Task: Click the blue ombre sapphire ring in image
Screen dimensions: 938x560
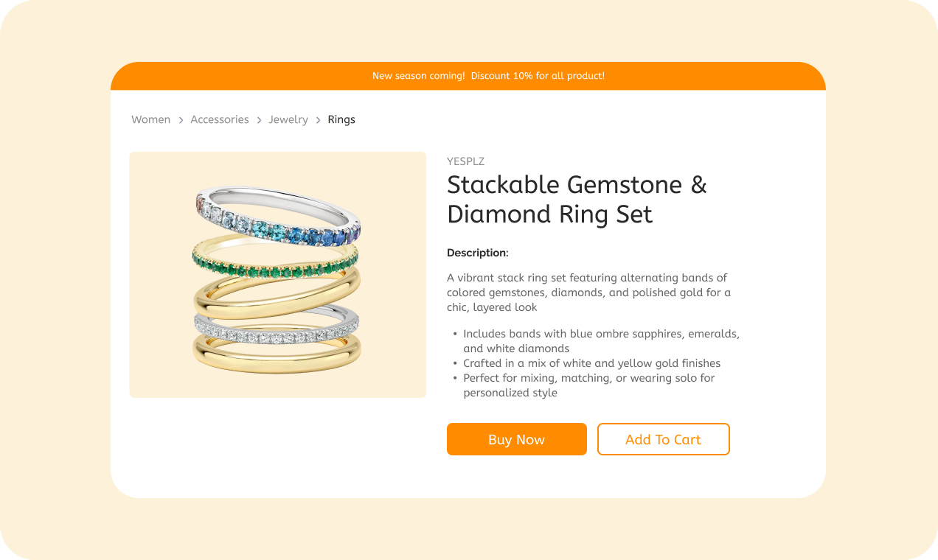Action: tap(278, 216)
